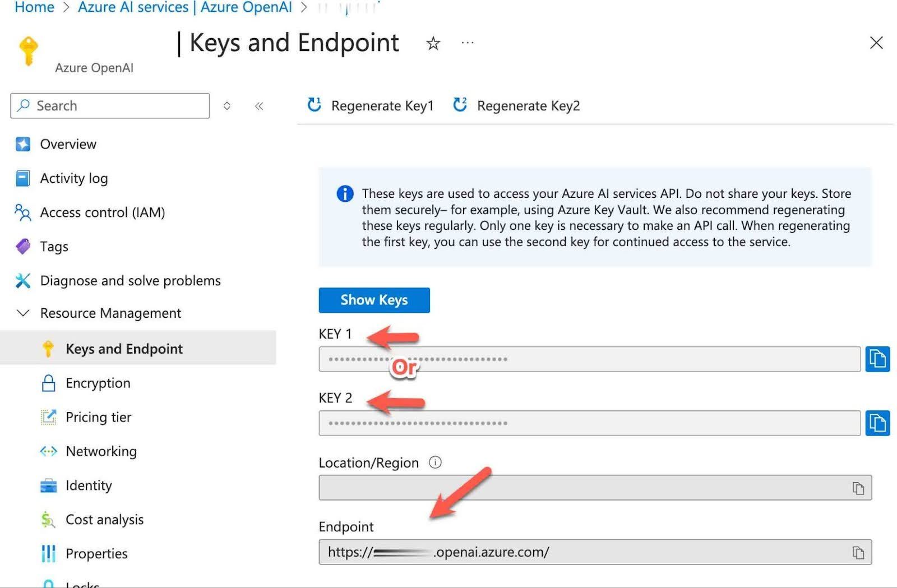Click the Location/Region info icon

(x=435, y=462)
